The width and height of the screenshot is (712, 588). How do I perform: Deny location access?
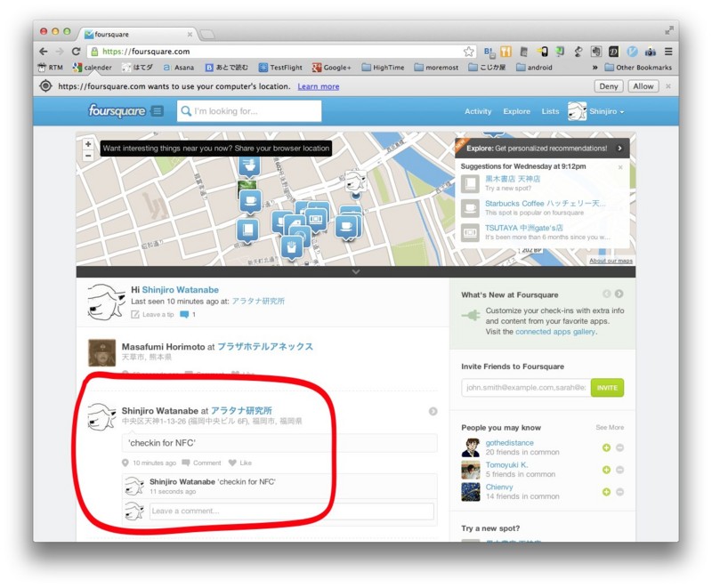point(609,86)
